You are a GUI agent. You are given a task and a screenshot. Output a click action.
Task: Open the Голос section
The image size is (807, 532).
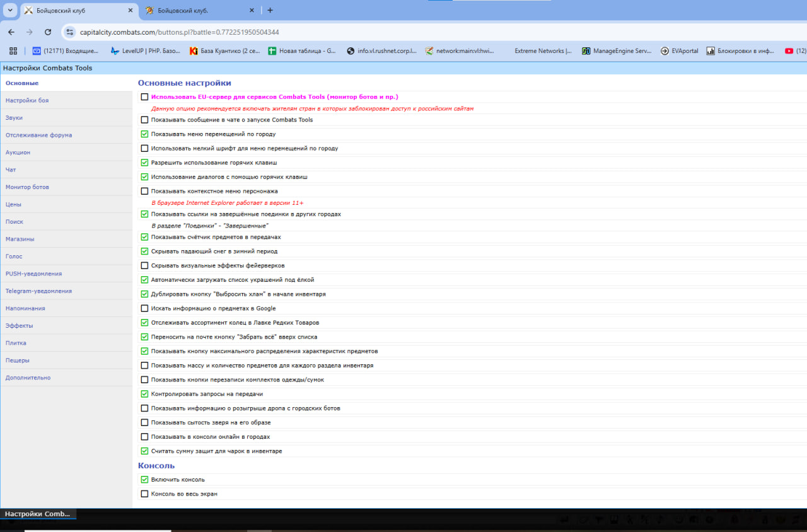pyautogui.click(x=66, y=257)
